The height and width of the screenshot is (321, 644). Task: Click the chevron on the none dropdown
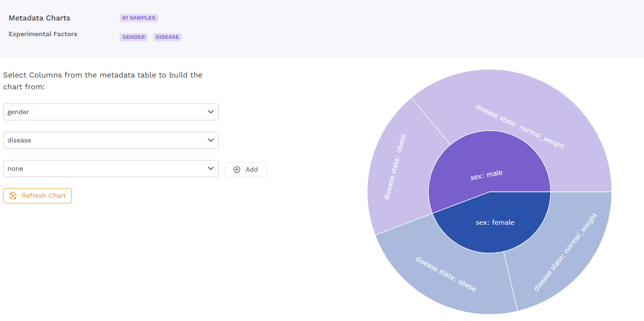[211, 169]
